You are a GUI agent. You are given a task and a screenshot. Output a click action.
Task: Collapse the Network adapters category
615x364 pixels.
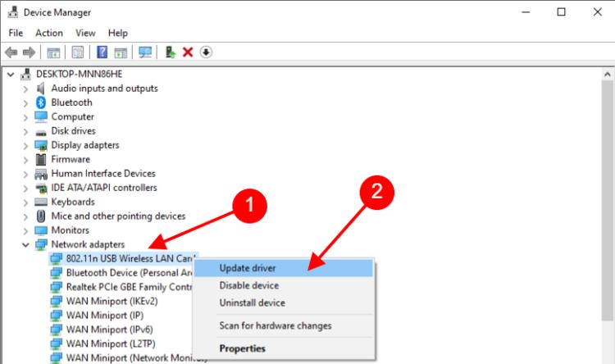click(25, 245)
